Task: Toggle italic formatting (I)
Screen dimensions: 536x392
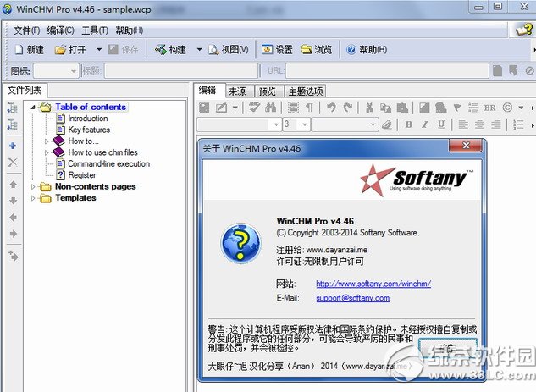Action: tap(424, 124)
